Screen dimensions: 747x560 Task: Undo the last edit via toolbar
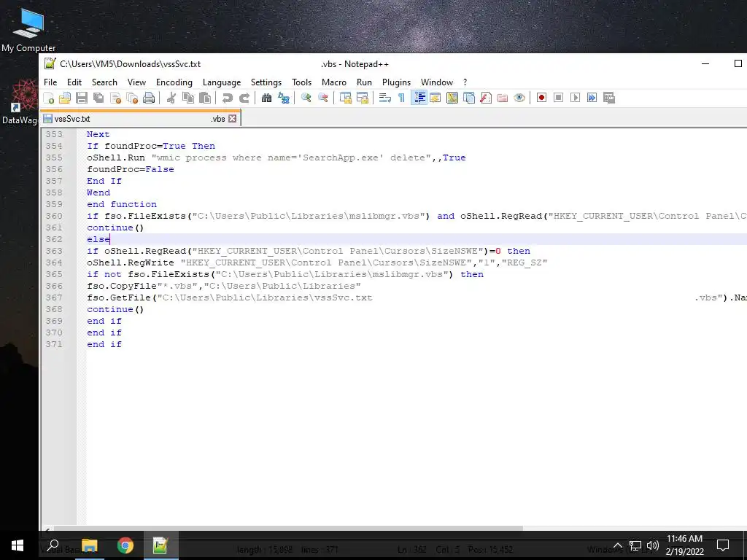[228, 98]
